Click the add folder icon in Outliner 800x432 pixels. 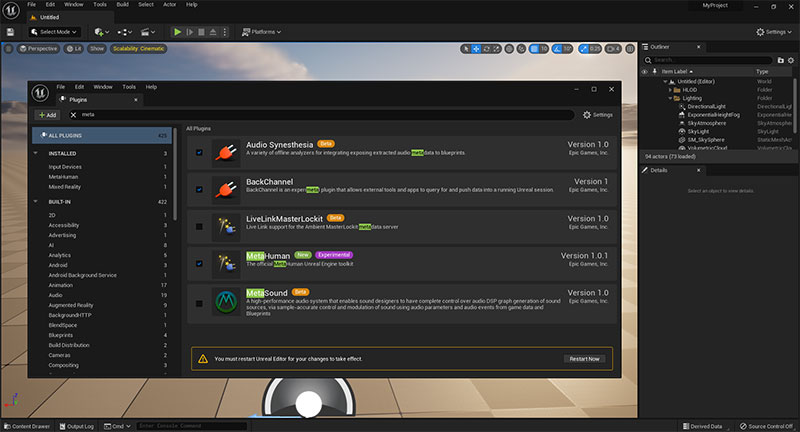(x=780, y=60)
